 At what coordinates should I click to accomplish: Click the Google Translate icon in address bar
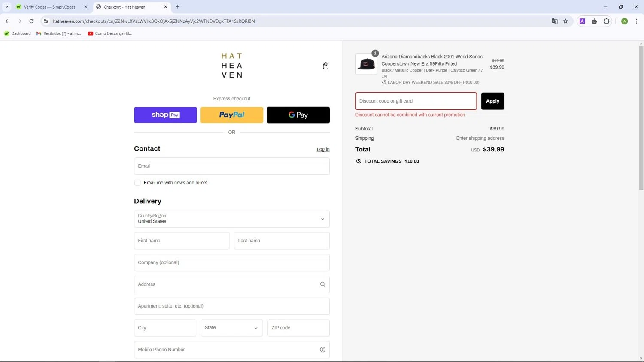click(x=554, y=21)
